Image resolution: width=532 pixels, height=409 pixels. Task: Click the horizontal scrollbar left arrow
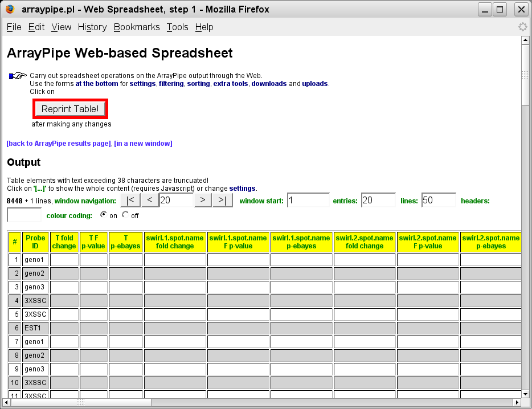[x=6, y=402]
